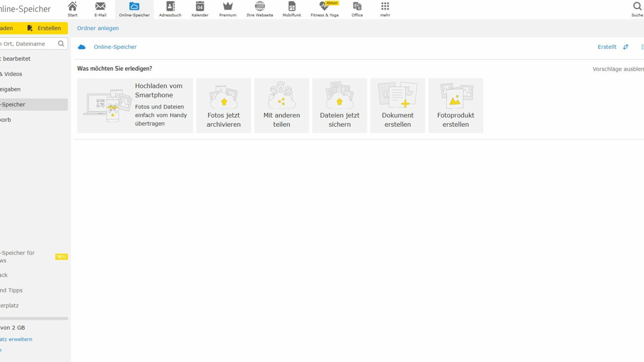Select the Online-Speicher top navigation tab
This screenshot has height=362, width=644.
(x=134, y=9)
